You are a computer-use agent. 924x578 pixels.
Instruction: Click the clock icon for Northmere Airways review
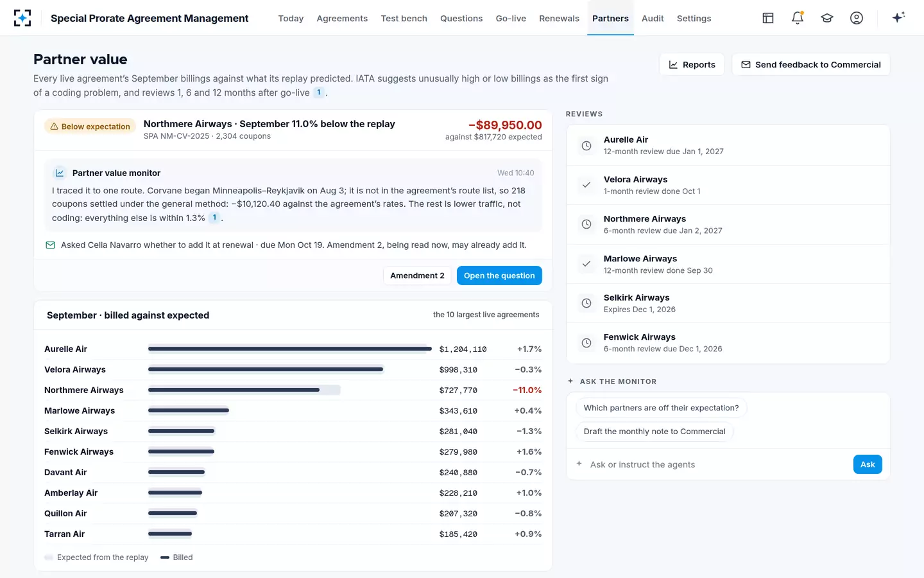tap(586, 224)
